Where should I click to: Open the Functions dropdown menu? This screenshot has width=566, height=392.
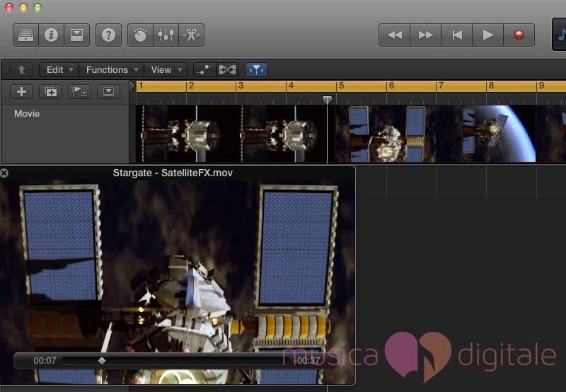(x=111, y=69)
